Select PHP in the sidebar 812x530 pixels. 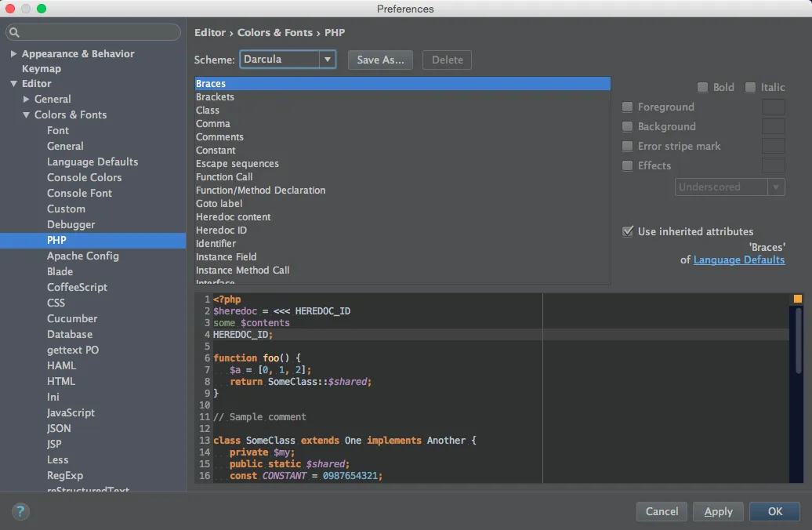click(x=93, y=241)
